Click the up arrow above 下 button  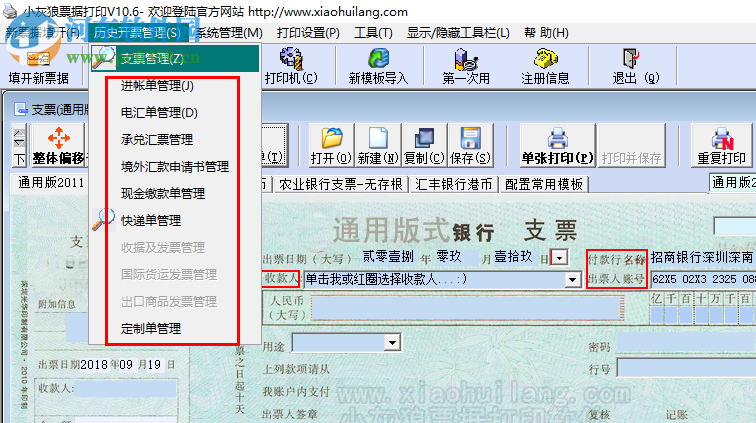tap(19, 134)
